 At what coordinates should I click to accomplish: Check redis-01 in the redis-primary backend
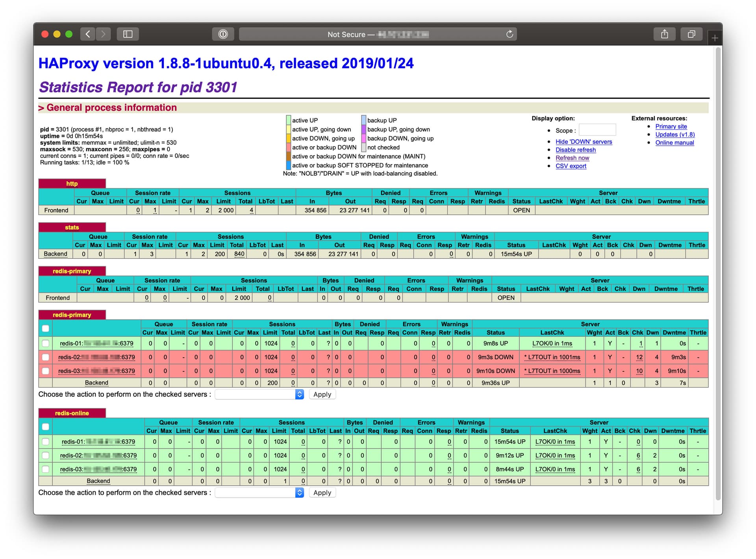tap(46, 344)
